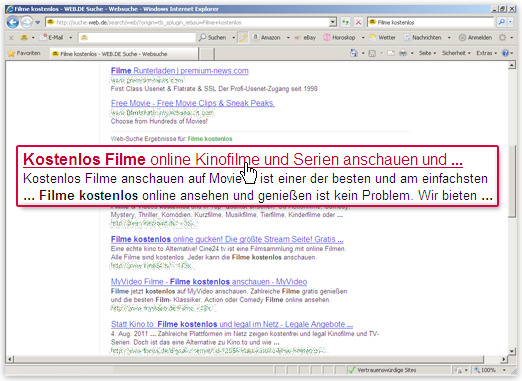Screen dimensions: 522x381
Task: Open the Horoskop toolbar shortcut
Action: pyautogui.click(x=339, y=38)
